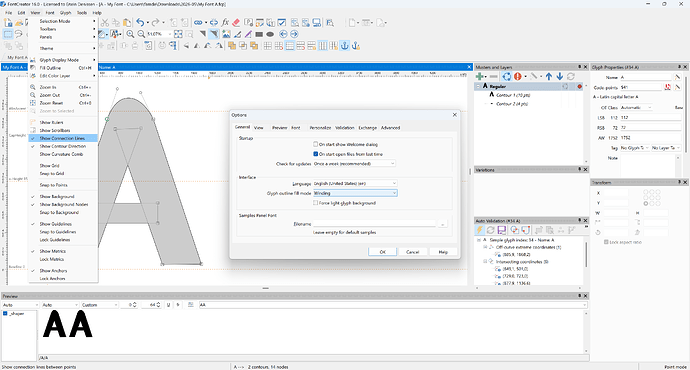Viewport: 690px width, 370px height.
Task: Click the link chain icon in toolbar
Action: tap(198, 22)
